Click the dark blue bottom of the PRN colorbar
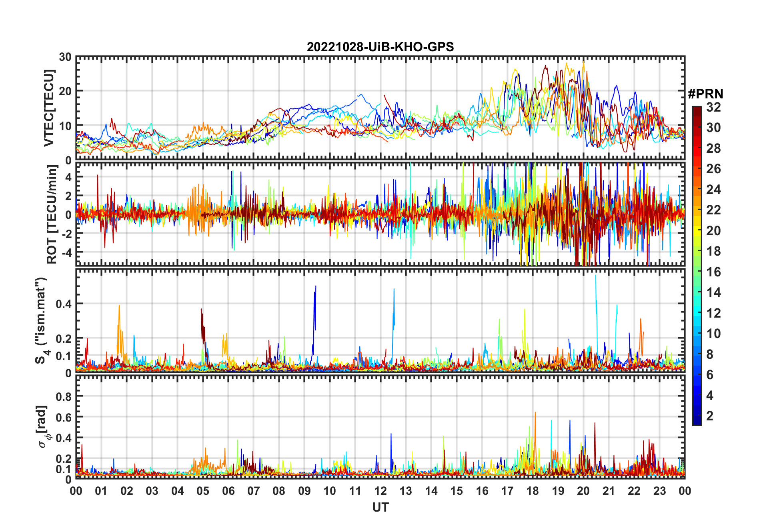 697,420
